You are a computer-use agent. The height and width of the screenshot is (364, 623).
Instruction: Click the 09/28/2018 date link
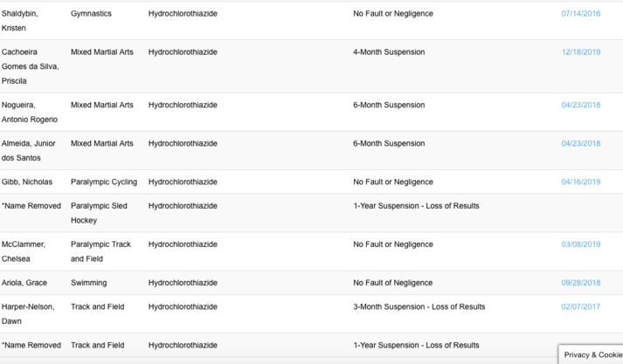(x=580, y=284)
